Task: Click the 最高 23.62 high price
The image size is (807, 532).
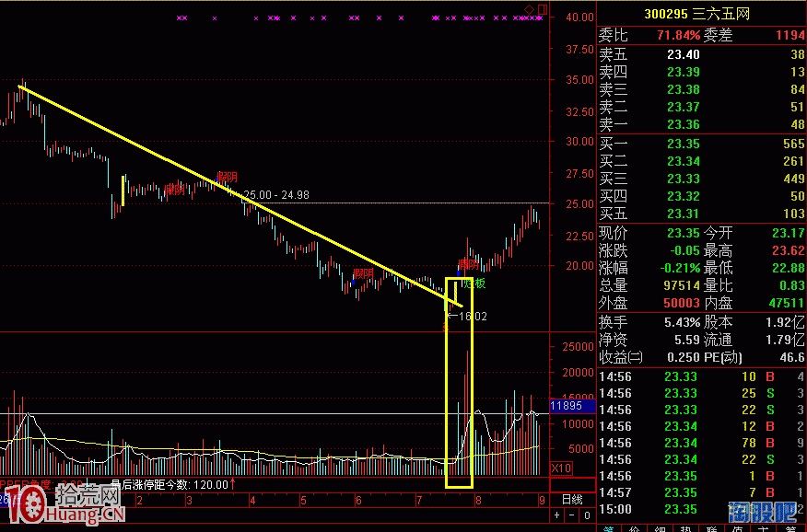Action: click(x=789, y=250)
